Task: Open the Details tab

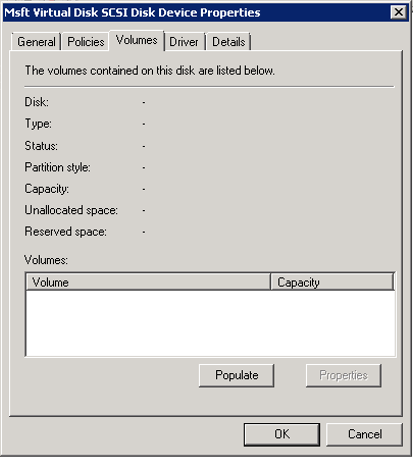Action: pos(228,42)
